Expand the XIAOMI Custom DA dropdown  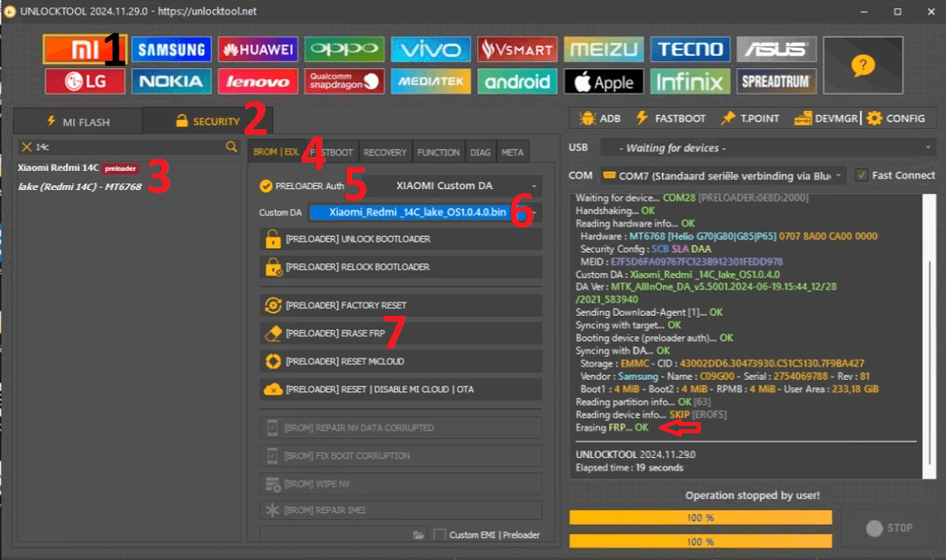(450, 186)
